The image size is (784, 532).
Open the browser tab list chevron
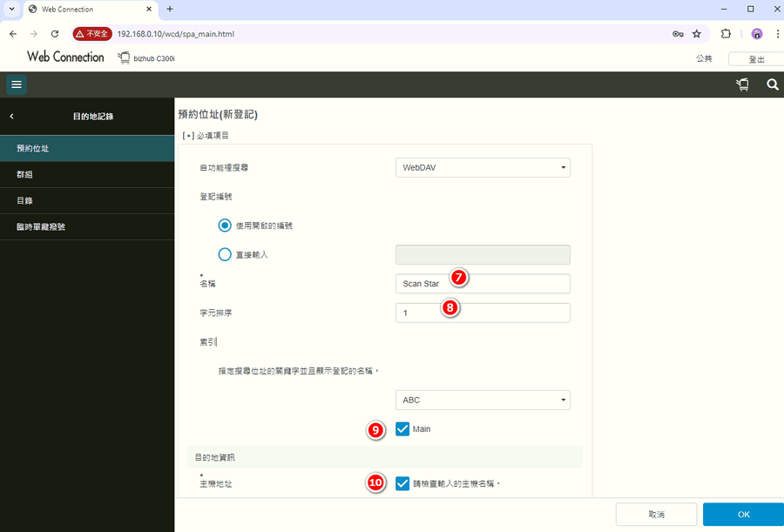[x=11, y=9]
